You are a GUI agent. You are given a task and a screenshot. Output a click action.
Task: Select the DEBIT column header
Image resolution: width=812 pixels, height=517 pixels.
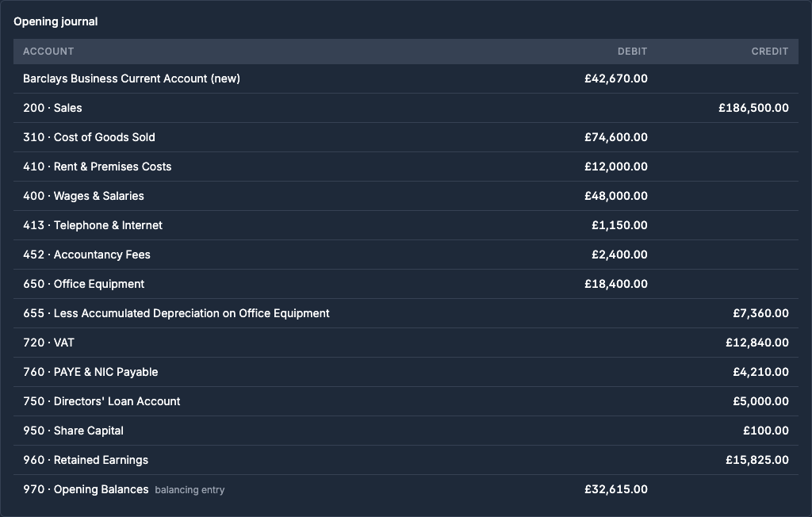click(632, 52)
